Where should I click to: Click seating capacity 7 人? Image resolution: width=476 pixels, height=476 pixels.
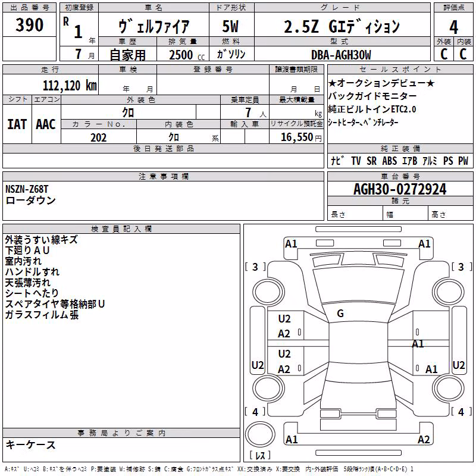point(256,112)
